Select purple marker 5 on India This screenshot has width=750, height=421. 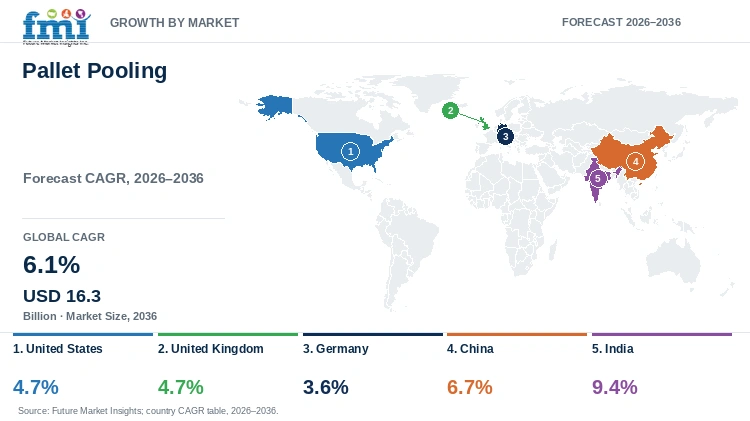click(597, 178)
